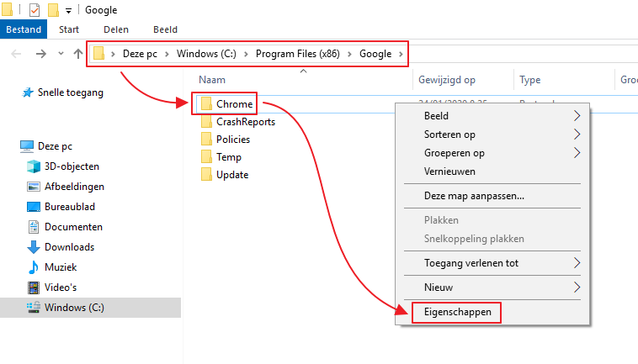Click the Downloads blue arrow icon
Viewport: 638px width, 364px height.
tap(34, 247)
